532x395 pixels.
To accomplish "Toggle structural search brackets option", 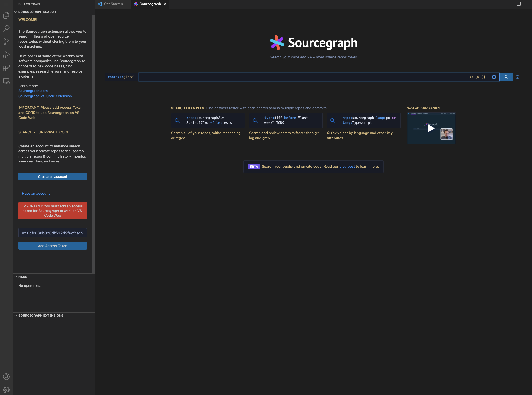I will pos(483,77).
